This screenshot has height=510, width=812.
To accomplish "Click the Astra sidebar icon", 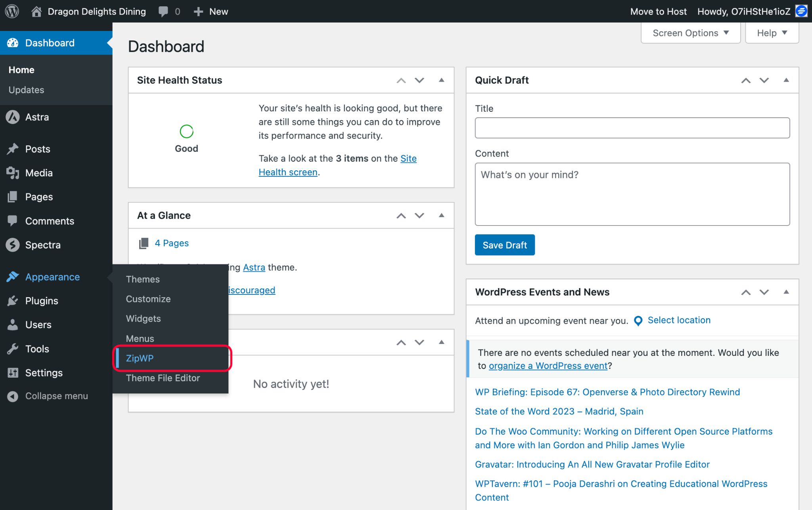I will [x=13, y=117].
